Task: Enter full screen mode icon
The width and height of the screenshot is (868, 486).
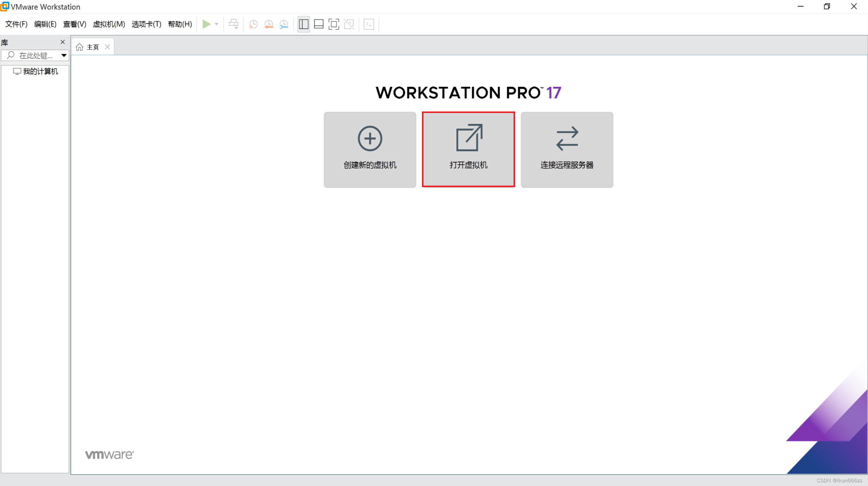Action: tap(334, 24)
